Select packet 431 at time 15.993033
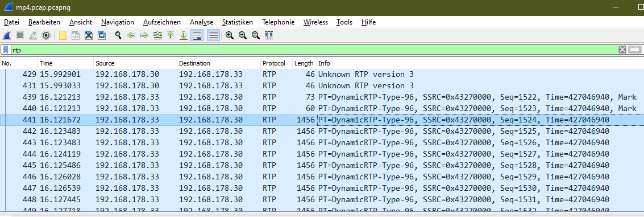The image size is (644, 217). [x=322, y=85]
